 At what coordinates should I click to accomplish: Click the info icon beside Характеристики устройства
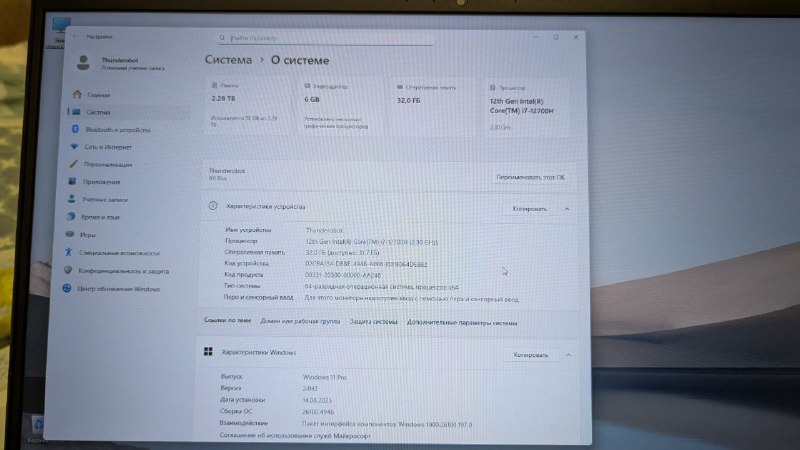click(213, 206)
